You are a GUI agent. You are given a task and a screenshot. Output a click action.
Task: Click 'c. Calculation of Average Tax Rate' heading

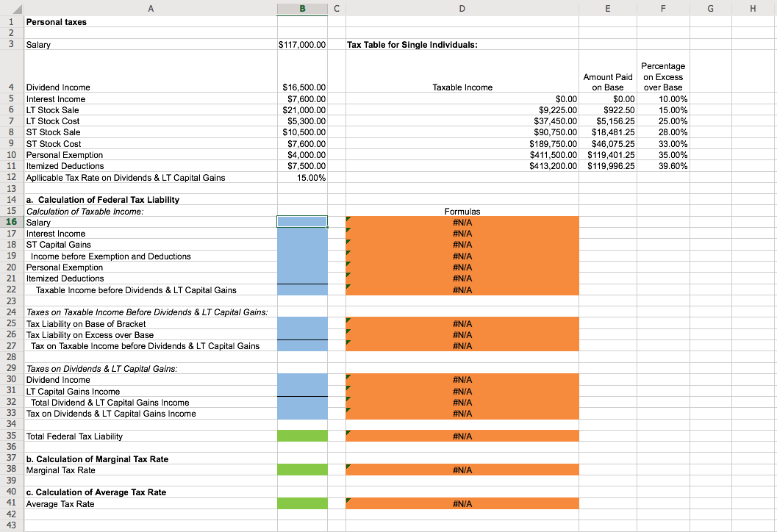(x=96, y=492)
